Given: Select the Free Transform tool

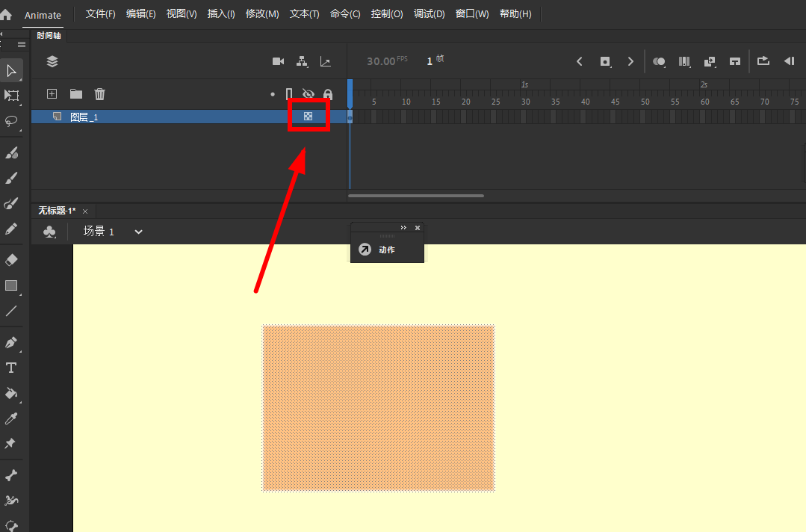Looking at the screenshot, I should [x=11, y=96].
